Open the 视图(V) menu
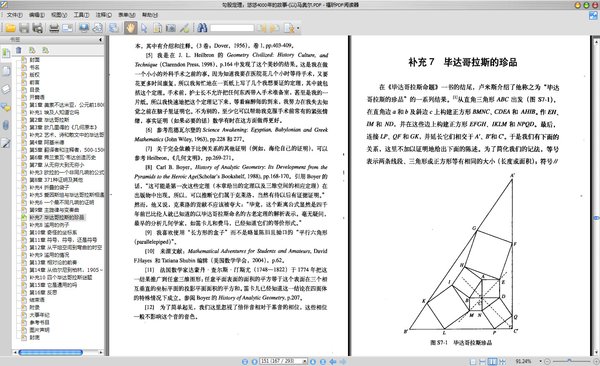The height and width of the screenshot is (366, 600). (59, 15)
